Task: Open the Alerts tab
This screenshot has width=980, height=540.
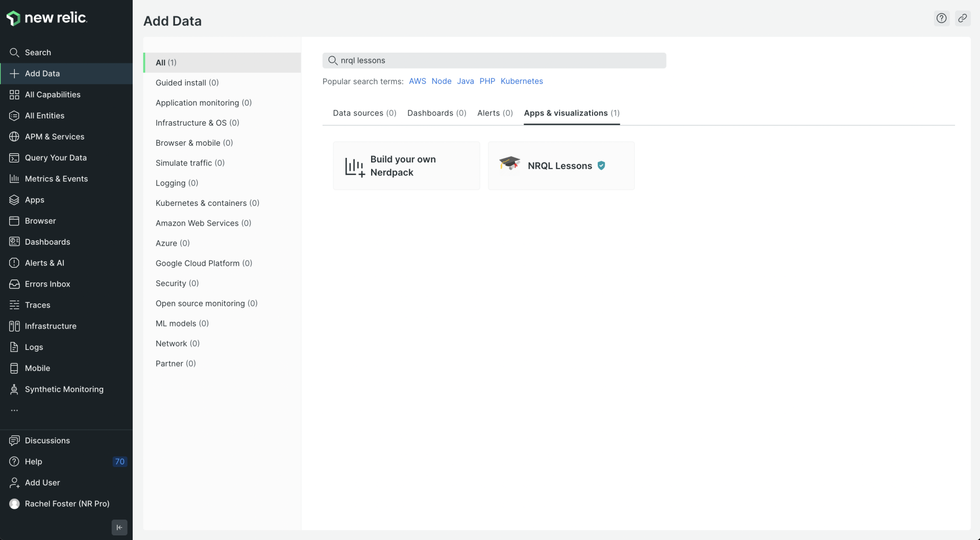Action: coord(495,113)
